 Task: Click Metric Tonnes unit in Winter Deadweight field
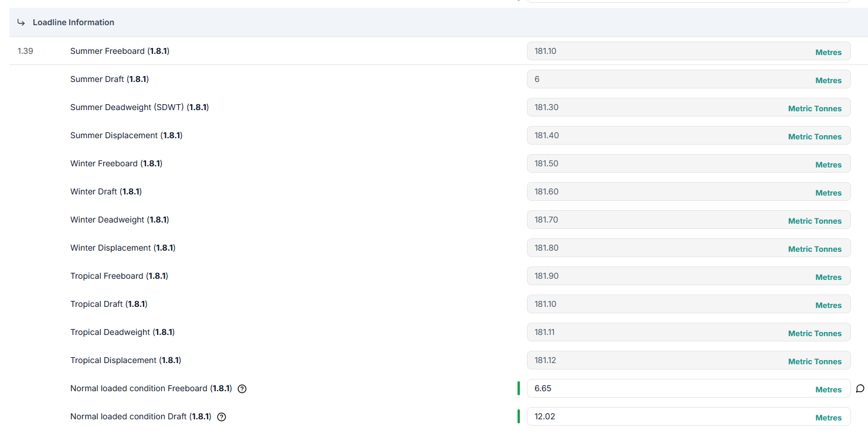click(x=815, y=221)
